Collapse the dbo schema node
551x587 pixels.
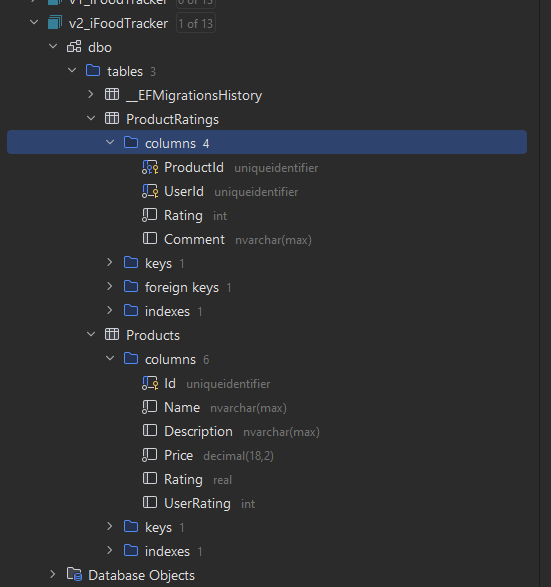(x=53, y=47)
